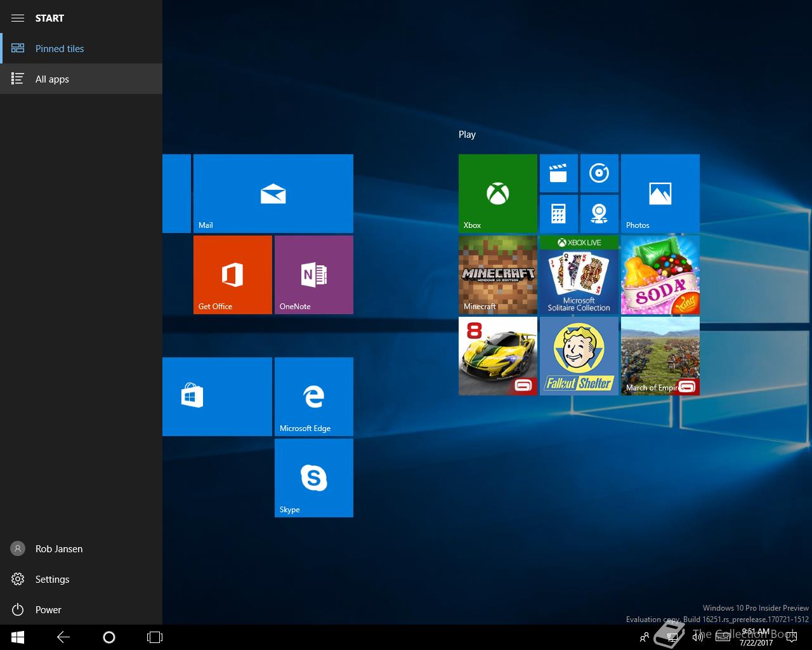Open the Asphalt 8 racing car tile
This screenshot has width=812, height=650.
point(498,356)
